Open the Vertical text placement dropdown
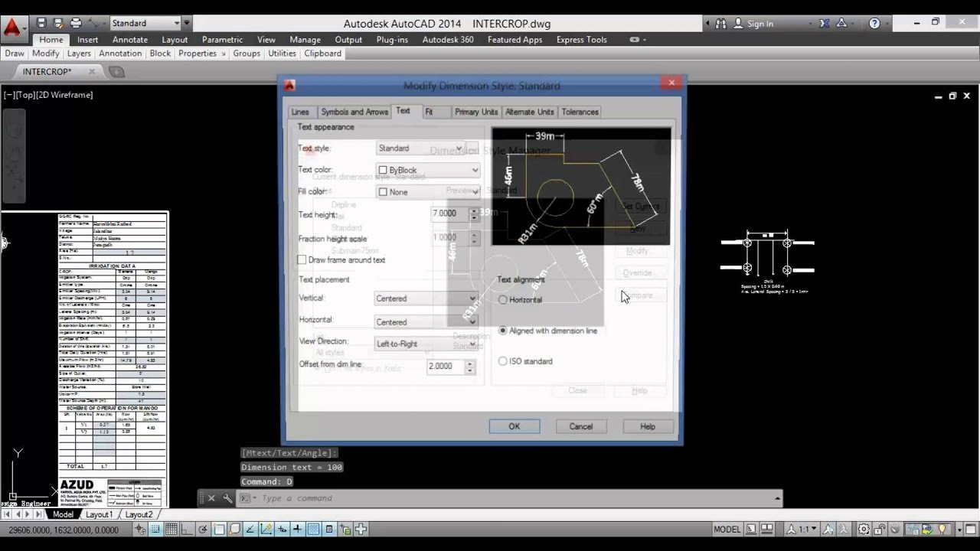This screenshot has width=980, height=551. point(426,298)
